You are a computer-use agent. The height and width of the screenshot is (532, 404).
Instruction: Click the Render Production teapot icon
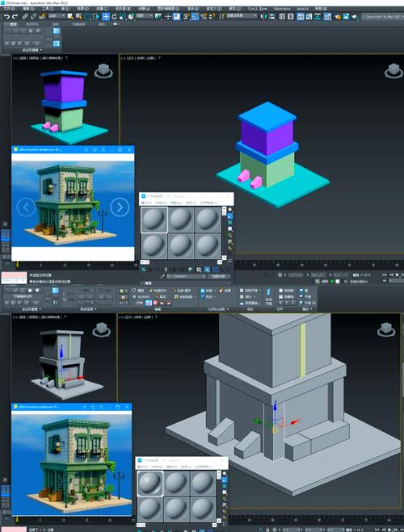[355, 16]
